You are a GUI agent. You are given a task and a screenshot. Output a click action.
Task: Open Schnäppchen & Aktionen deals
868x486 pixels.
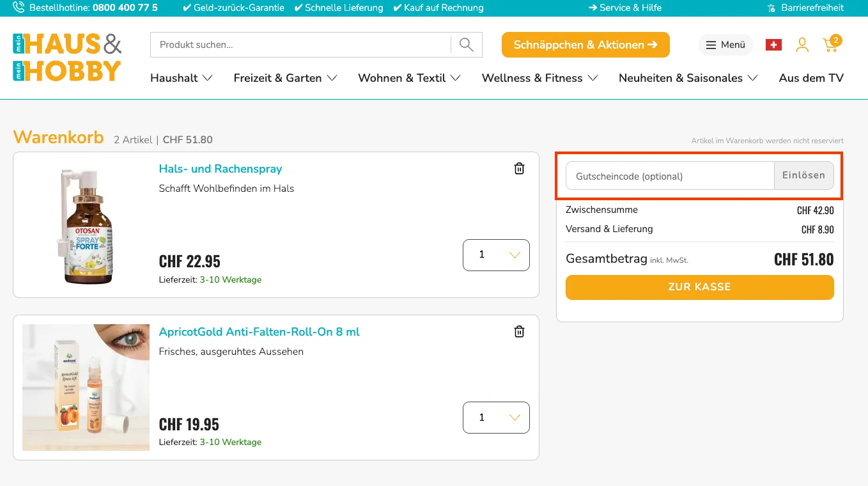(585, 45)
